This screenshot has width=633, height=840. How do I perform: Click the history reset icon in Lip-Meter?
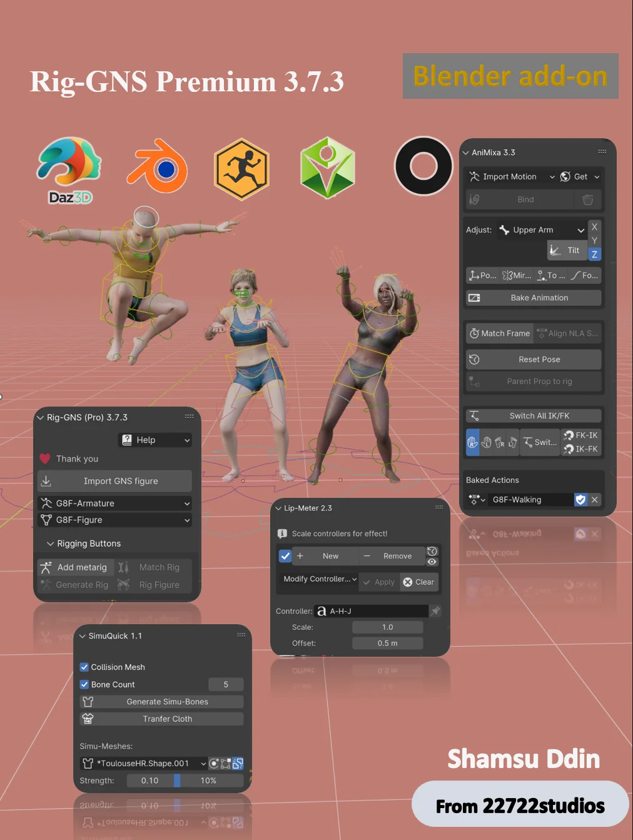click(x=432, y=551)
